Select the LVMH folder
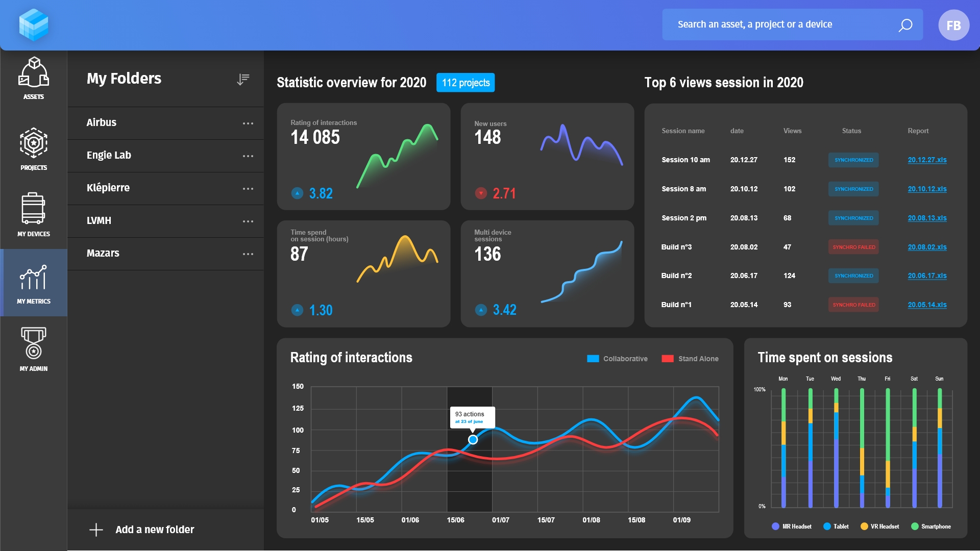Screen dimensions: 980x551 click(99, 220)
